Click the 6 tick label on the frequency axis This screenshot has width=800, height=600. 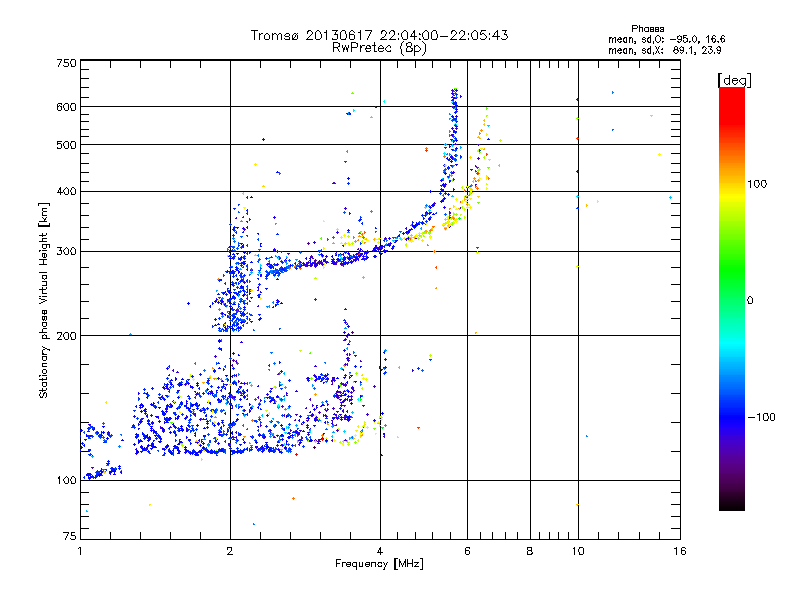(467, 551)
